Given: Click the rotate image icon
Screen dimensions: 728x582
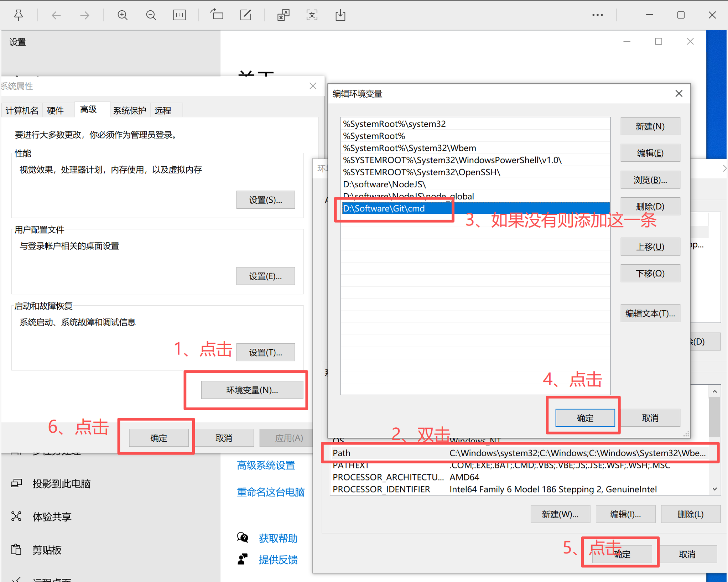Looking at the screenshot, I should (x=217, y=15).
